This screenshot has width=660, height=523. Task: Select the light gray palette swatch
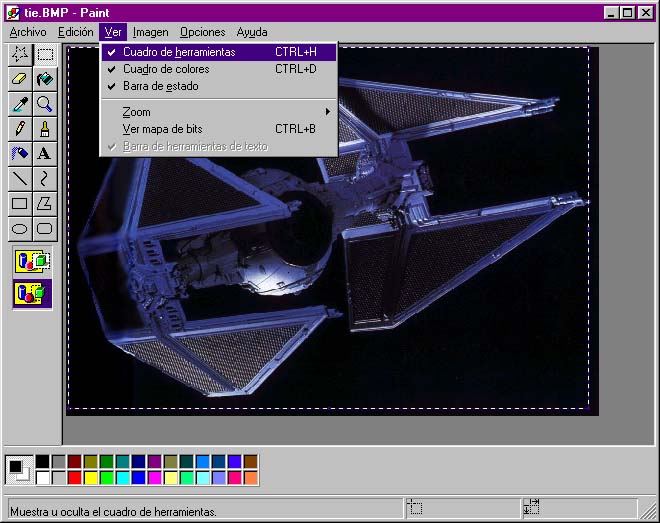59,478
